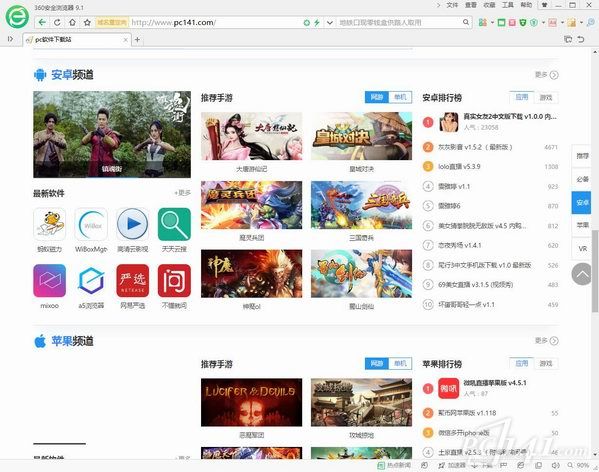The image size is (599, 472).
Task: Click the URL address field
Action: click(216, 23)
